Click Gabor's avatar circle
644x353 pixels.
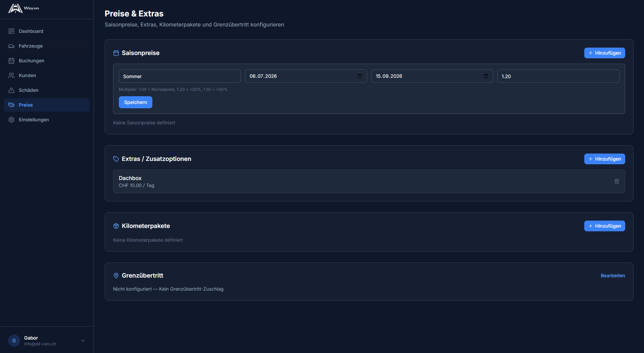pos(14,341)
